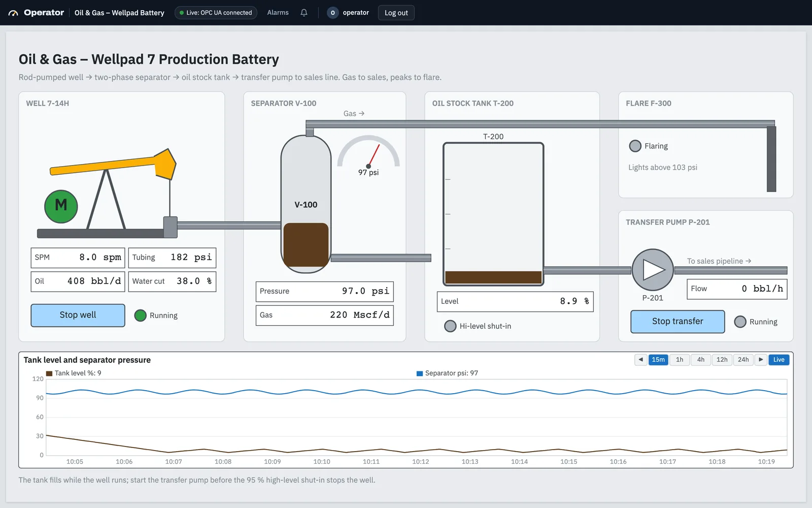Click the Stop well button

78,315
